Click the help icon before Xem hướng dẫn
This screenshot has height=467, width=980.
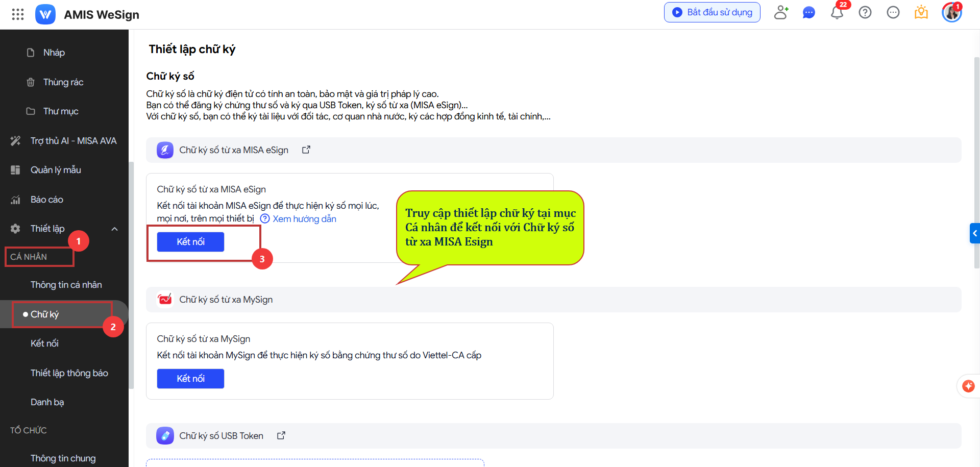pyautogui.click(x=265, y=218)
